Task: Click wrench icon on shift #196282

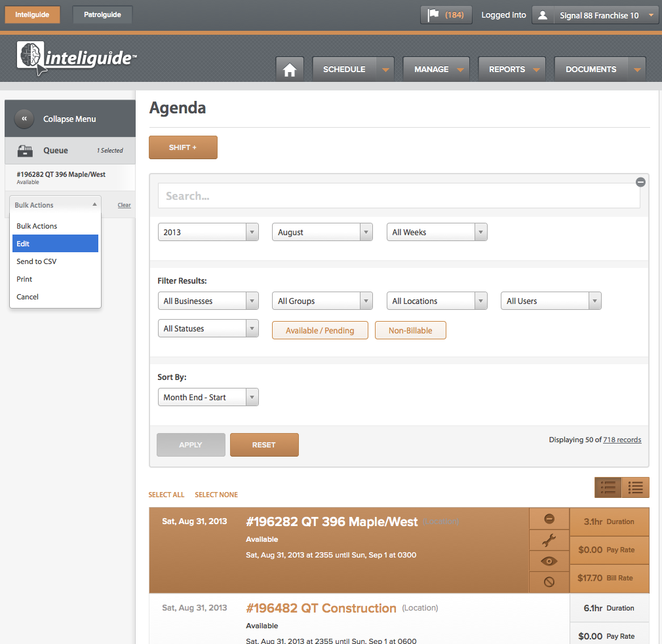Action: pos(549,540)
